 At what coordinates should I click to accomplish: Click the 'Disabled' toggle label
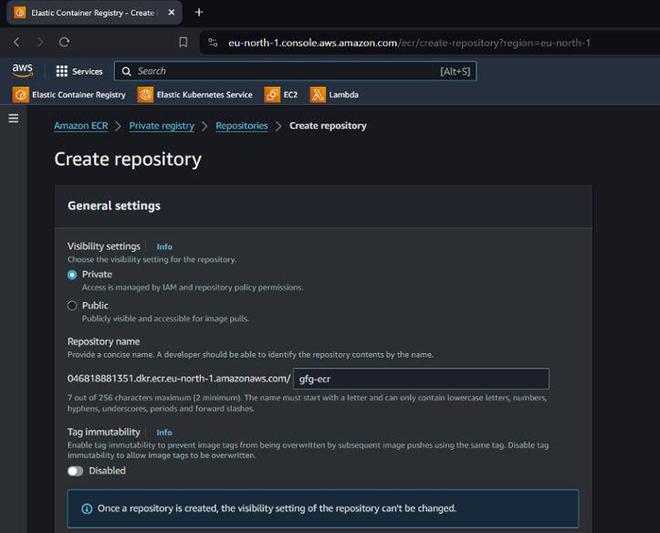107,471
